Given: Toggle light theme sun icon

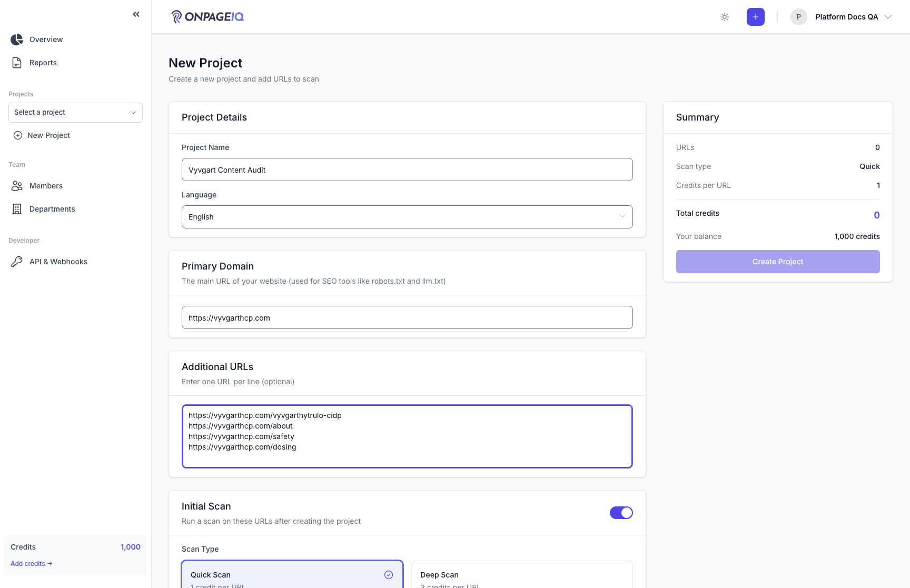Looking at the screenshot, I should 725,17.
